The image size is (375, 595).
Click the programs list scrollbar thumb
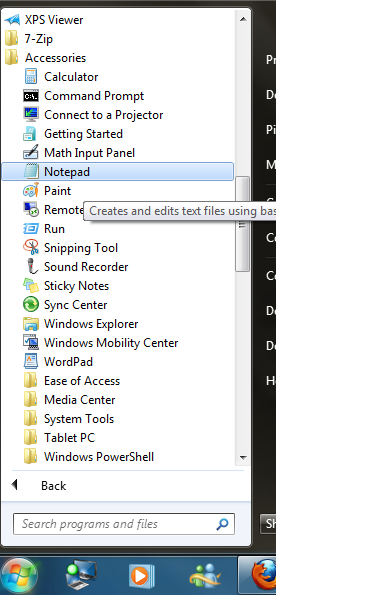(x=243, y=224)
